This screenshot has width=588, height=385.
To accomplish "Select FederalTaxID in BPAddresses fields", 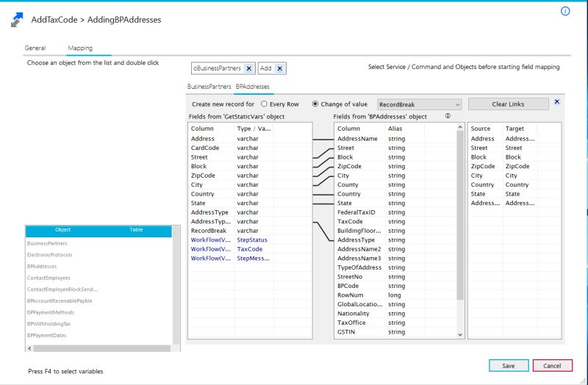I will [x=395, y=212].
